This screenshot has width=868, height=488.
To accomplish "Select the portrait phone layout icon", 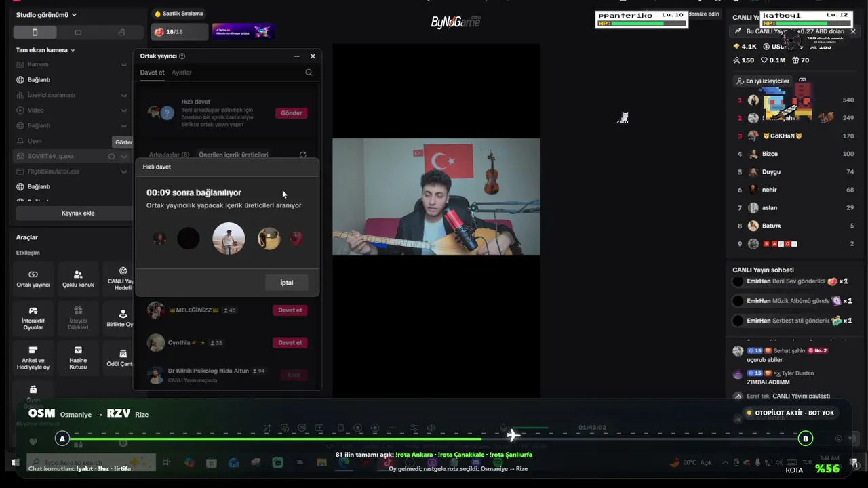I will click(x=35, y=33).
